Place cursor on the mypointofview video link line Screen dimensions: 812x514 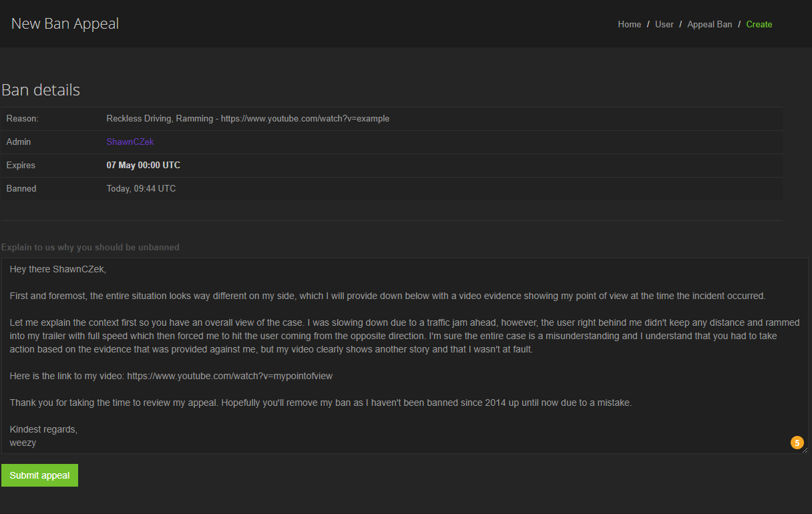click(x=171, y=376)
